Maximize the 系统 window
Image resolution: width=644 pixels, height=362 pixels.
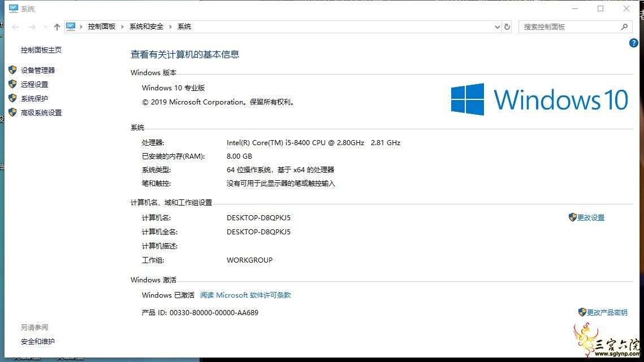pyautogui.click(x=600, y=8)
